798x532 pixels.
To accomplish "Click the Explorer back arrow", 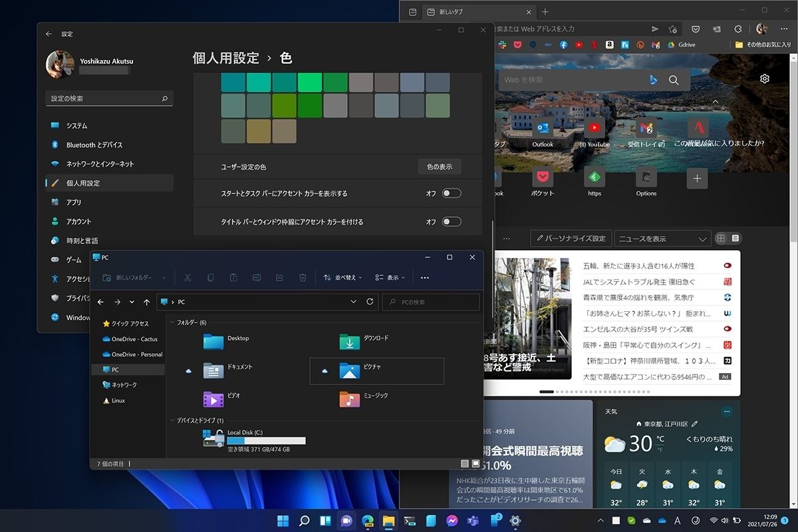I will click(100, 302).
